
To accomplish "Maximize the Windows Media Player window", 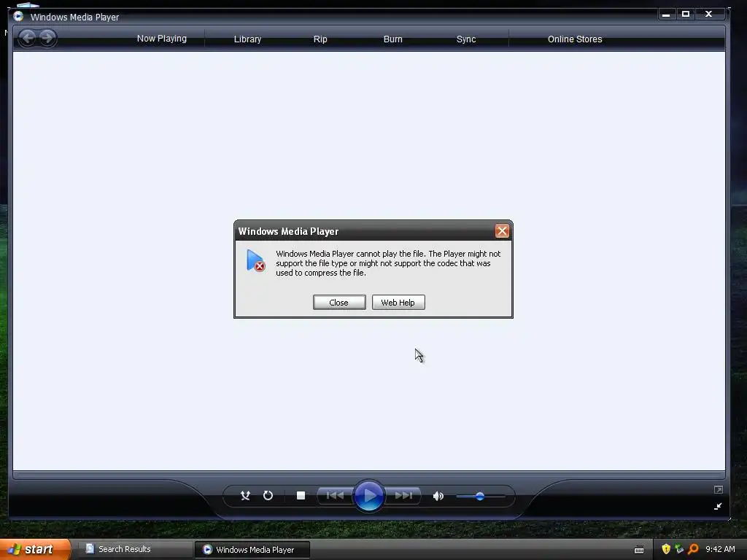I will pos(686,15).
